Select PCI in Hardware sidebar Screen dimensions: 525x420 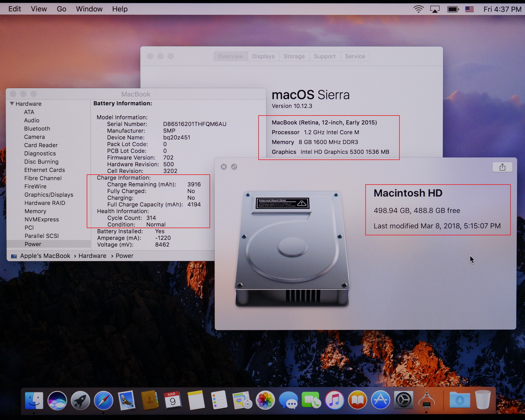[x=29, y=227]
